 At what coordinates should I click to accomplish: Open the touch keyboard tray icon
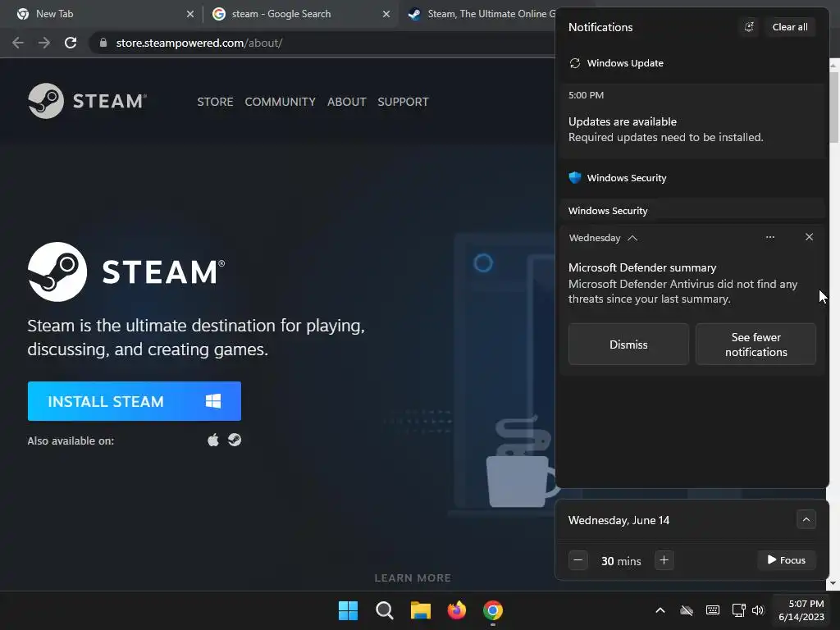(713, 610)
